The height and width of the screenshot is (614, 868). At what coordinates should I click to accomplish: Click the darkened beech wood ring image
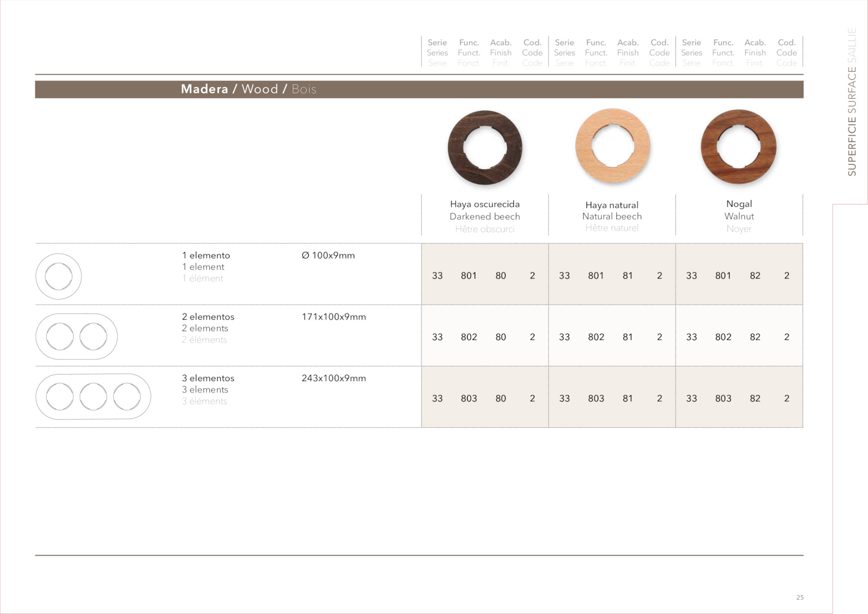[485, 148]
